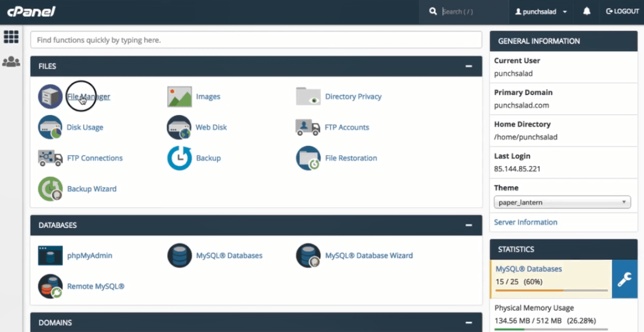Open the FTP Connections link

coord(95,158)
